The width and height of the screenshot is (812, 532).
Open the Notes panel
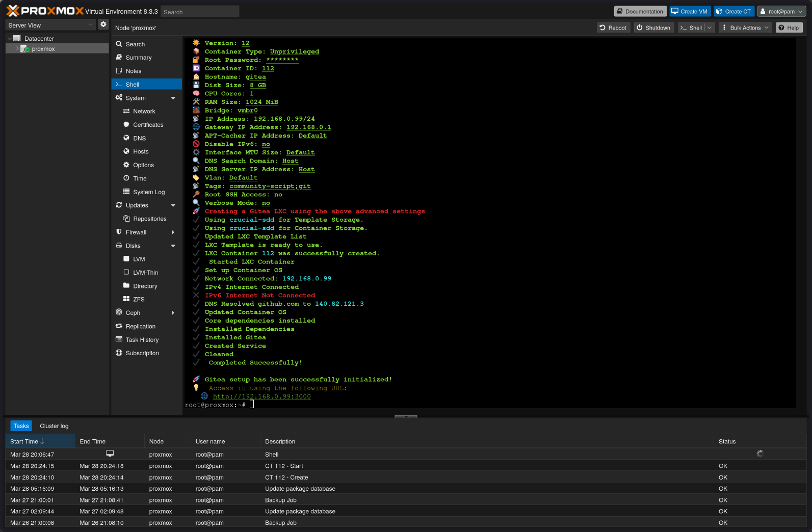tap(146, 71)
